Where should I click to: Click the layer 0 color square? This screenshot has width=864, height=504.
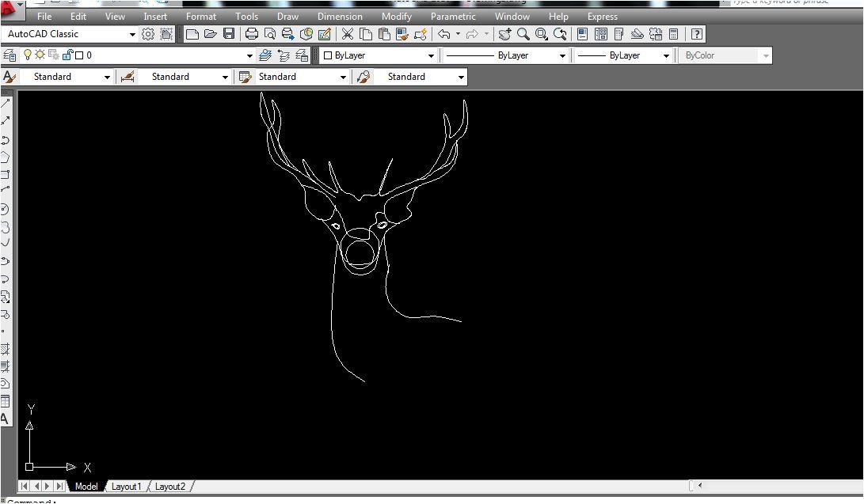click(x=78, y=55)
